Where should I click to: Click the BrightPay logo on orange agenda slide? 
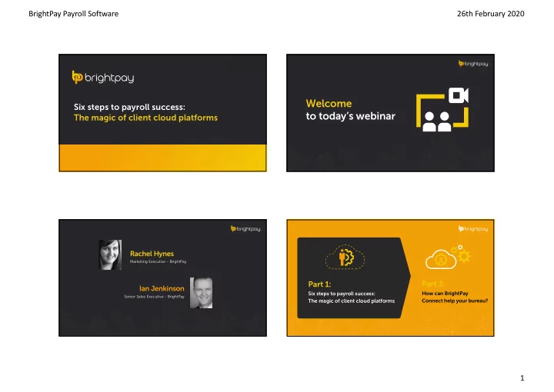click(x=473, y=228)
